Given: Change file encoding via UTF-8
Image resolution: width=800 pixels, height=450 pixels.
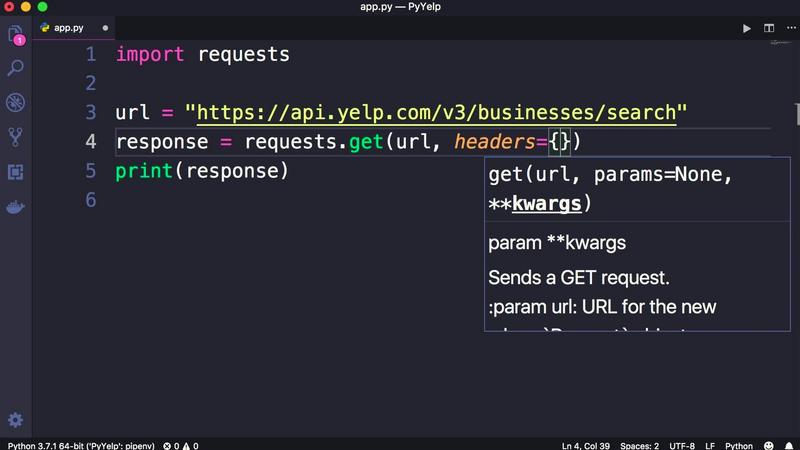Looking at the screenshot, I should click(x=682, y=445).
